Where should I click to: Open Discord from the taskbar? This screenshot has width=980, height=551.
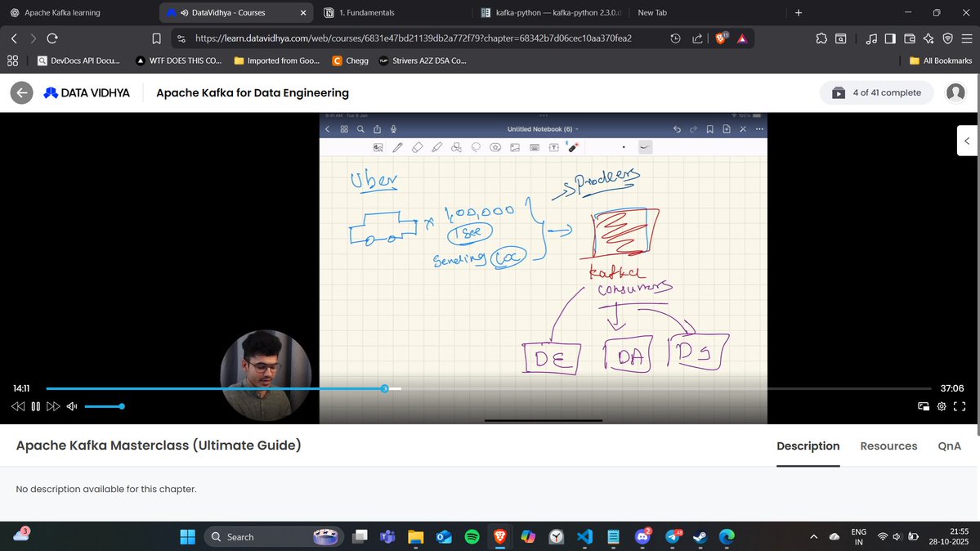(642, 536)
